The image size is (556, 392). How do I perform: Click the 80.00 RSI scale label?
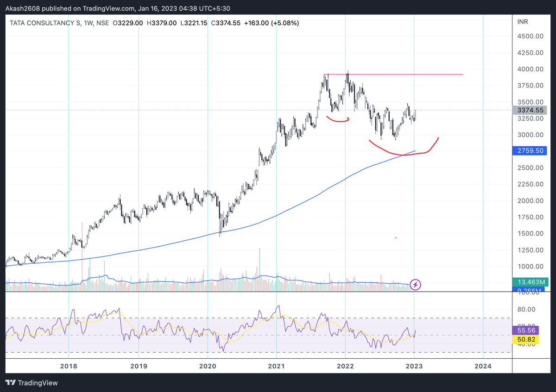point(526,309)
